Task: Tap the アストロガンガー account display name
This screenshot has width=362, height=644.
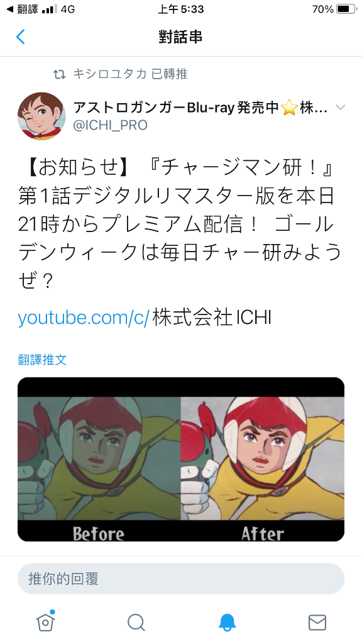Action: click(200, 108)
